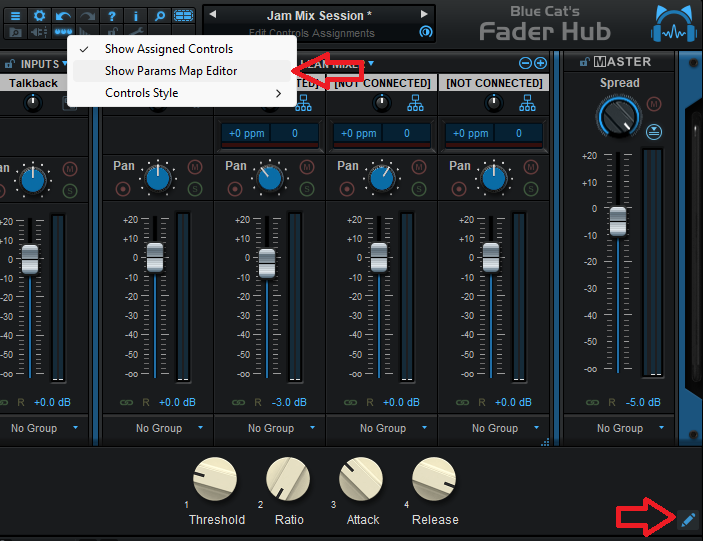Click fader handle on -3.0 dB strip
Screen dimensions: 703x541
pos(267,264)
